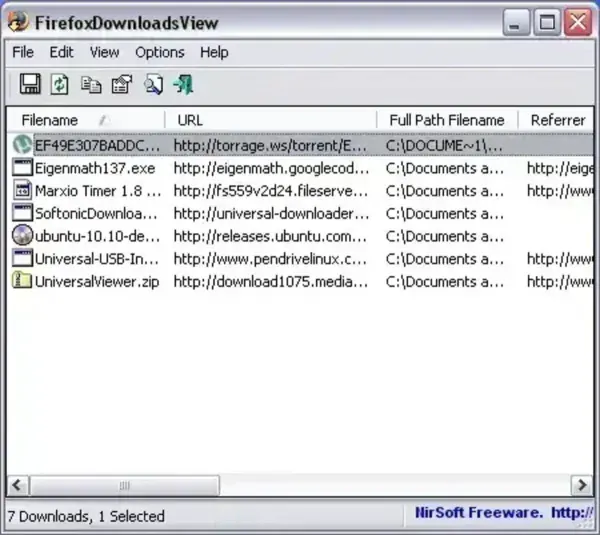
Task: Sort by Full Path Filename column header
Action: pyautogui.click(x=447, y=120)
